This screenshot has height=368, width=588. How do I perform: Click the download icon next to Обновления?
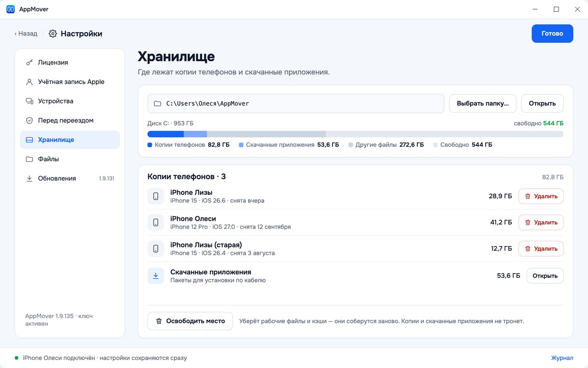(29, 178)
